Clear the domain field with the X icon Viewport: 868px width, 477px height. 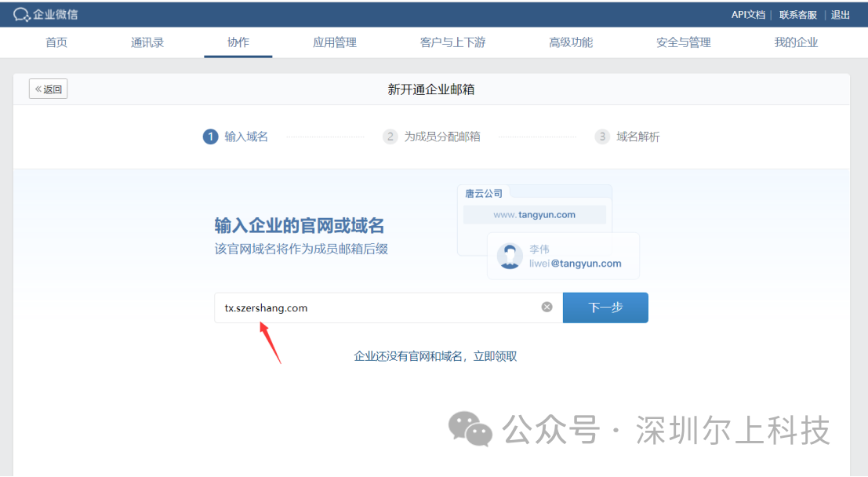(547, 308)
